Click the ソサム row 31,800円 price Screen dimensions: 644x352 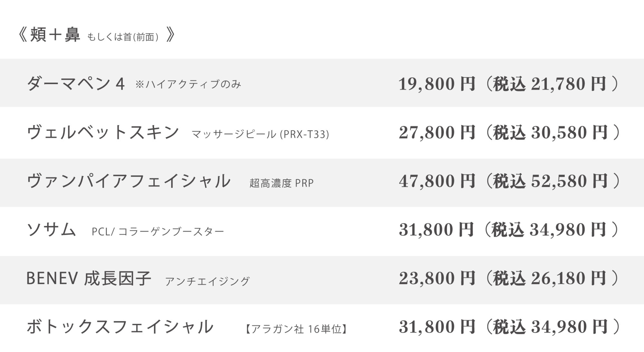coord(436,230)
